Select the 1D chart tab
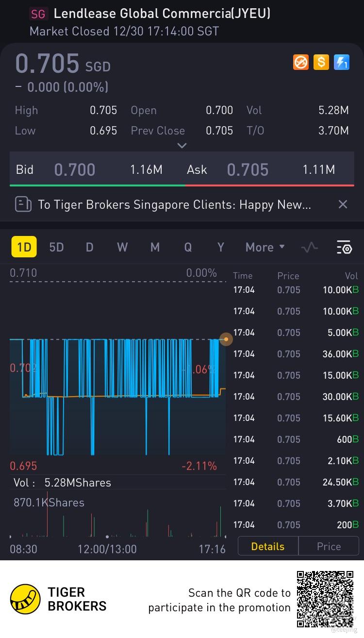This screenshot has height=638, width=364. pos(24,247)
